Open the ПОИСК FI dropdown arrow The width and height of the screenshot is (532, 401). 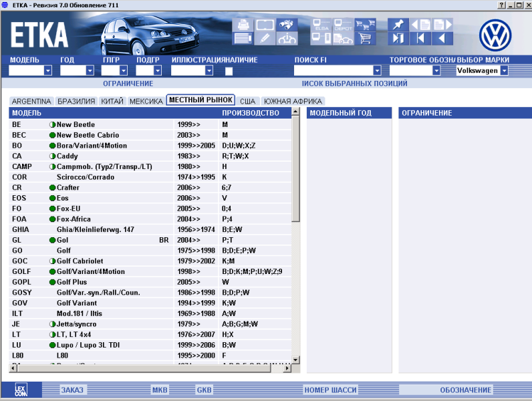tap(377, 71)
